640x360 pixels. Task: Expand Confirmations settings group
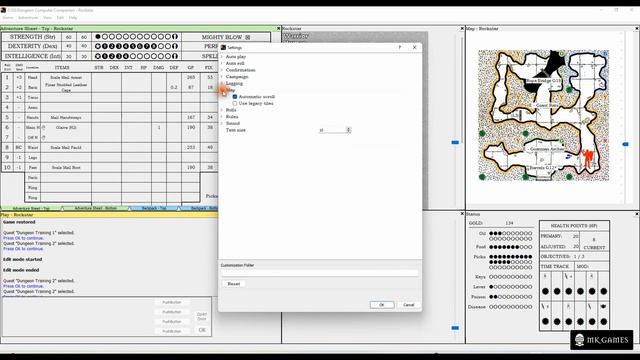pyautogui.click(x=222, y=70)
